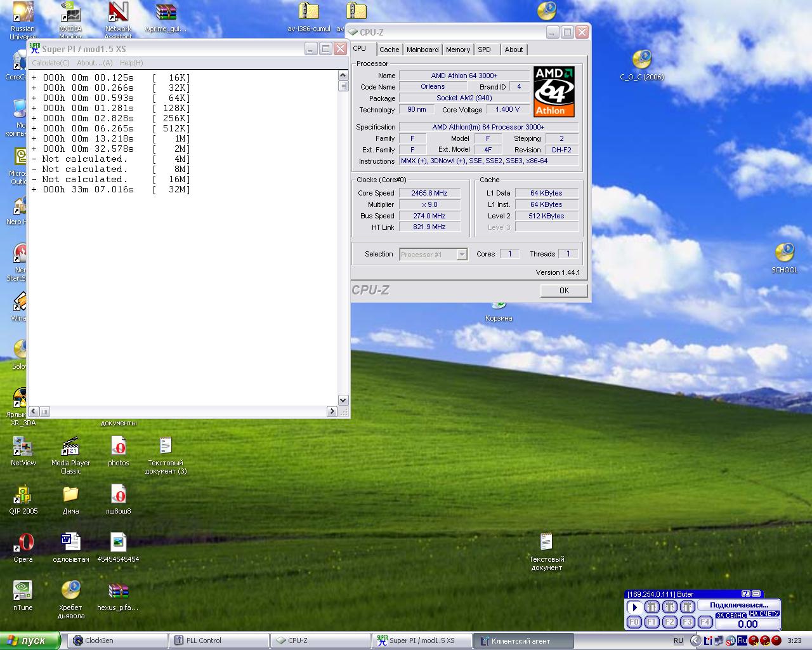Open Текстовый документ (3) file
The height and width of the screenshot is (650, 812).
[166, 455]
